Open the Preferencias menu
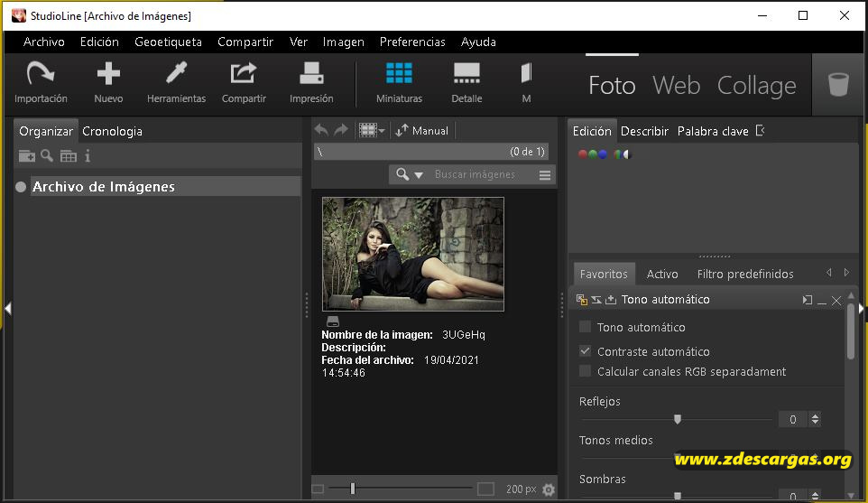Viewport: 868px width, 503px height. [412, 42]
